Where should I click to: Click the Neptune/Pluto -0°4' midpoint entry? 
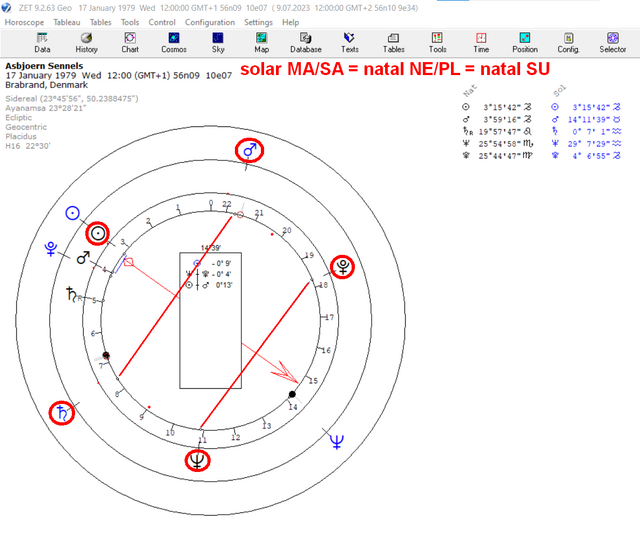(209, 274)
